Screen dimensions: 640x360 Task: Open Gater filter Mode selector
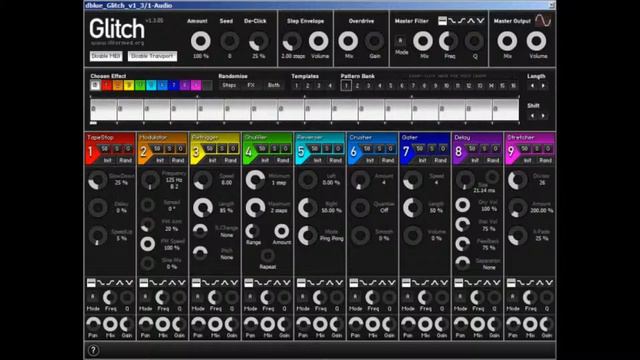tap(407, 297)
